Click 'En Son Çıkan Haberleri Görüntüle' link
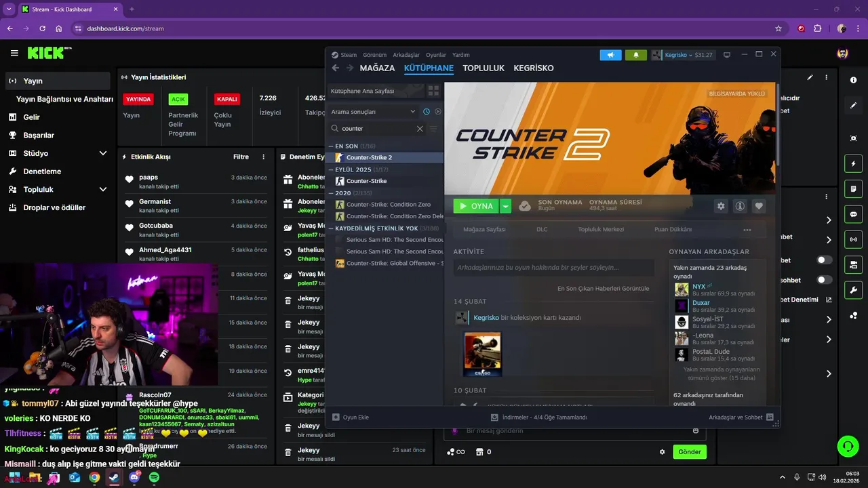This screenshot has width=868, height=488. click(x=603, y=288)
